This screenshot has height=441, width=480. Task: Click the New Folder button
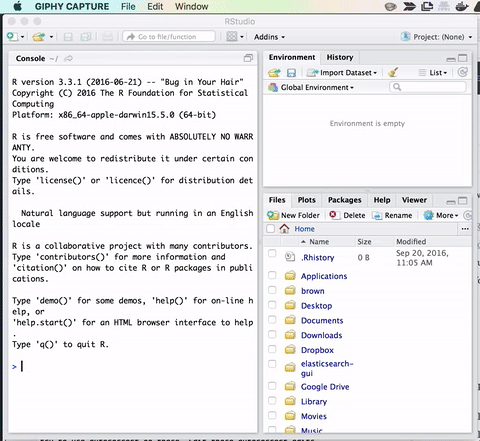pos(293,215)
